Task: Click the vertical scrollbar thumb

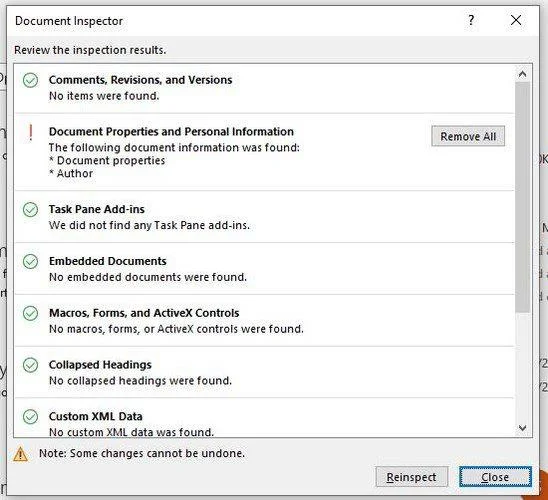Action: click(x=522, y=197)
